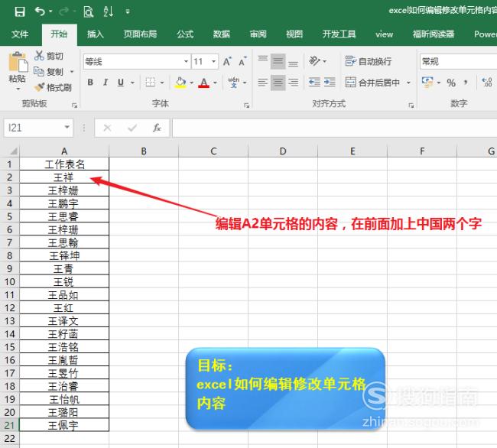Open the number format 常规 combo box
Viewport: 497px width, 448px height.
coord(458,61)
